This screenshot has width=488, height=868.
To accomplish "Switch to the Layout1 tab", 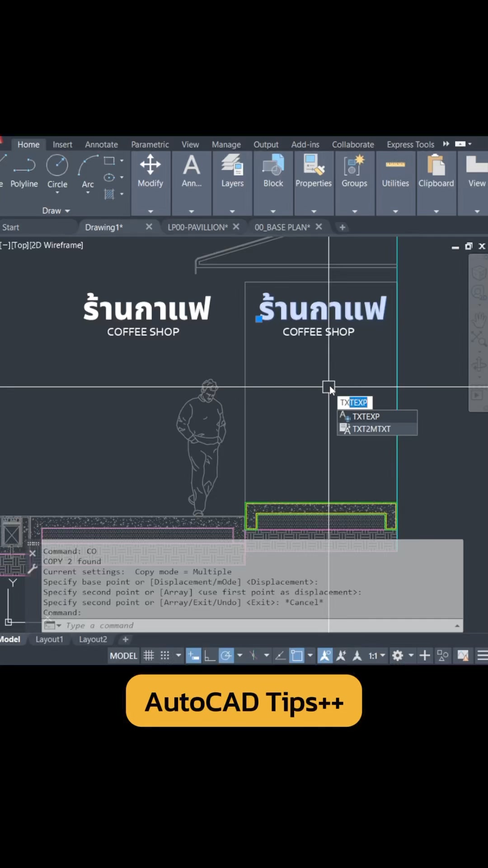I will click(x=49, y=639).
